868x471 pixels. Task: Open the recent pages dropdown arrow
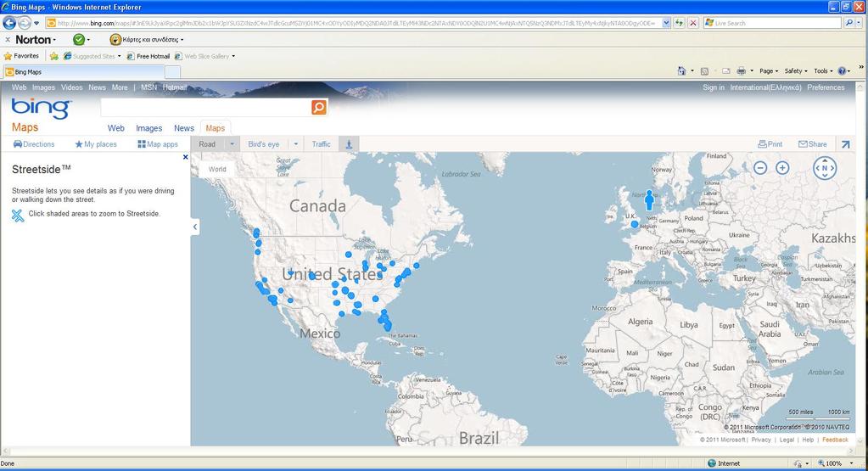pyautogui.click(x=36, y=23)
